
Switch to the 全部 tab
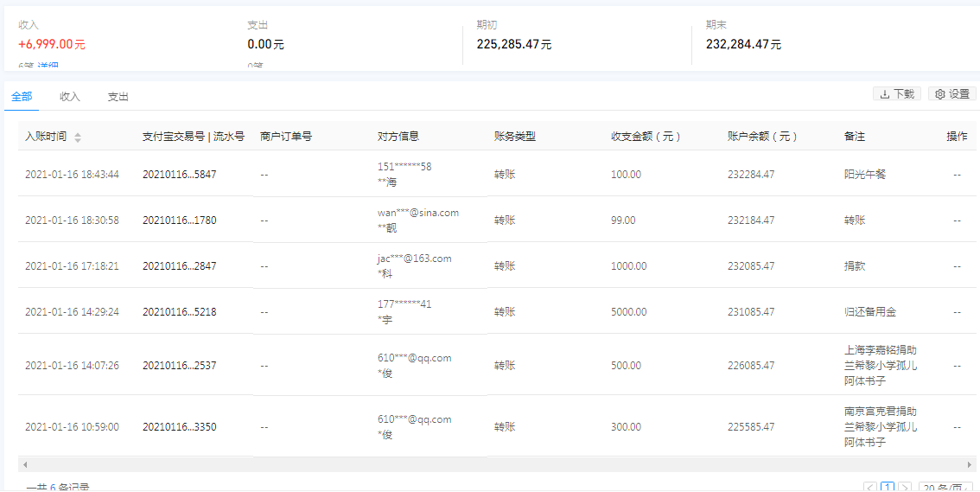pyautogui.click(x=22, y=96)
